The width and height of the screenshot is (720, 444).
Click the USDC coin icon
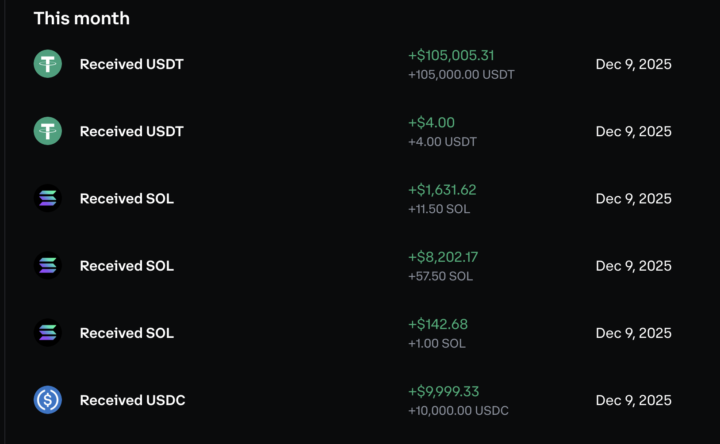(x=47, y=400)
